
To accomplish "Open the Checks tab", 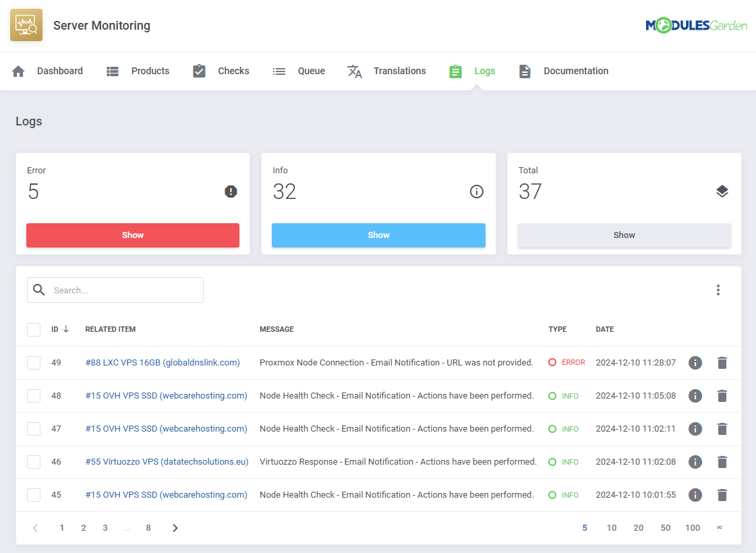I will click(221, 71).
